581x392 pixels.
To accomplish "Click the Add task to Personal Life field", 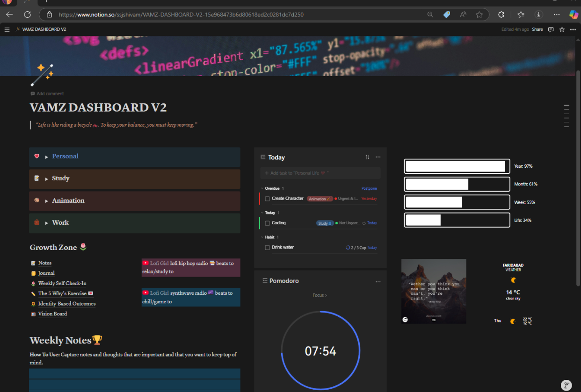I will click(x=320, y=173).
